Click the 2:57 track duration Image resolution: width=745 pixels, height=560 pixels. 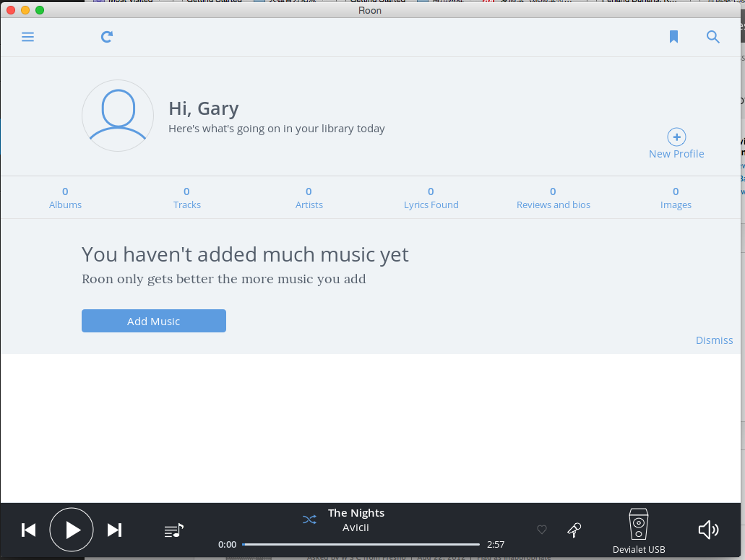[x=496, y=544]
